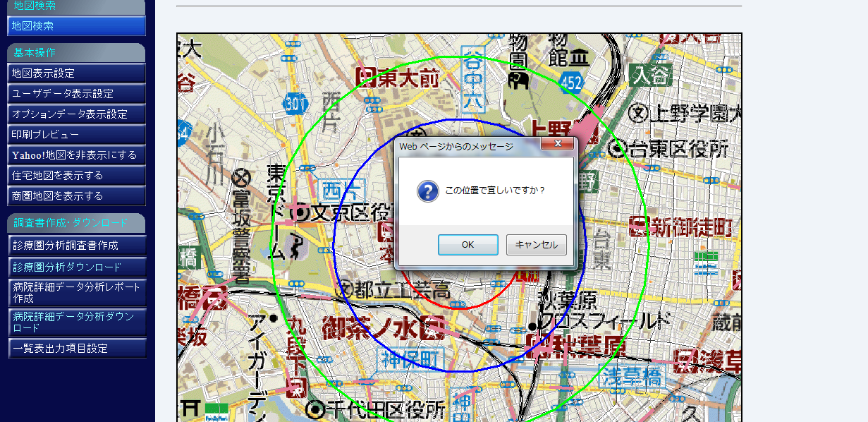Click the 調査書作成・ダウンロード section header

(76, 223)
